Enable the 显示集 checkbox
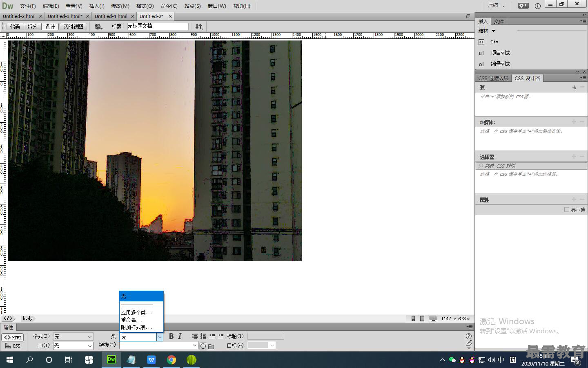This screenshot has width=588, height=368. pyautogui.click(x=566, y=209)
